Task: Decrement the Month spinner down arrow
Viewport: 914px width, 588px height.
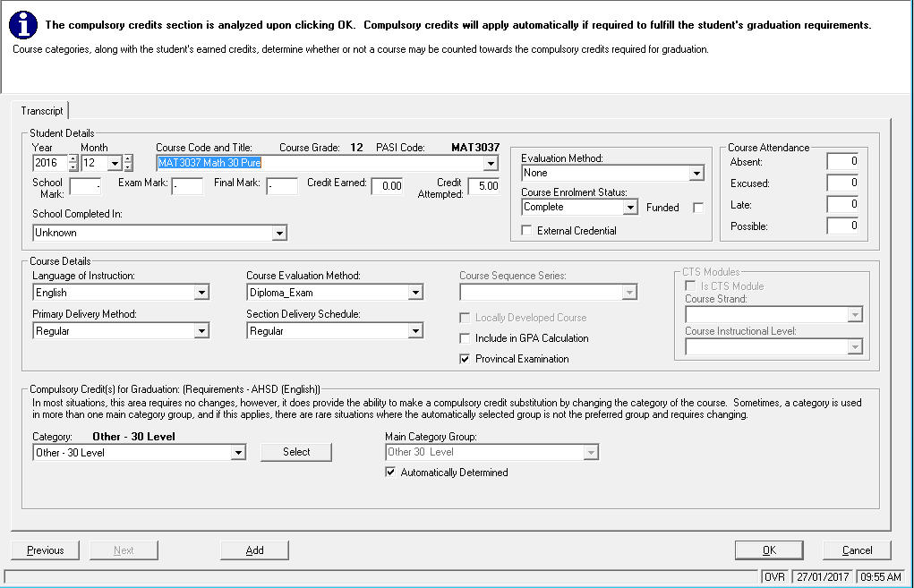Action: (127, 167)
